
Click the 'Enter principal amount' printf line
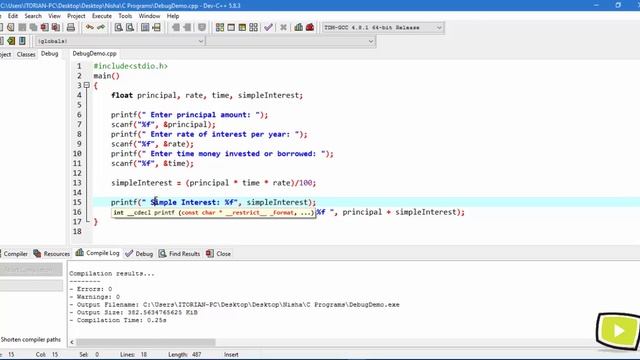[x=189, y=115]
